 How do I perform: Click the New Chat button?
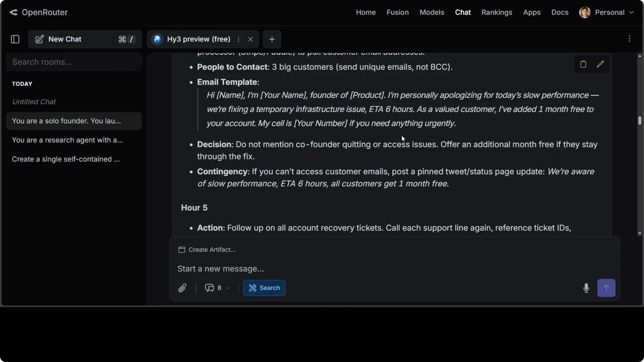coord(85,39)
